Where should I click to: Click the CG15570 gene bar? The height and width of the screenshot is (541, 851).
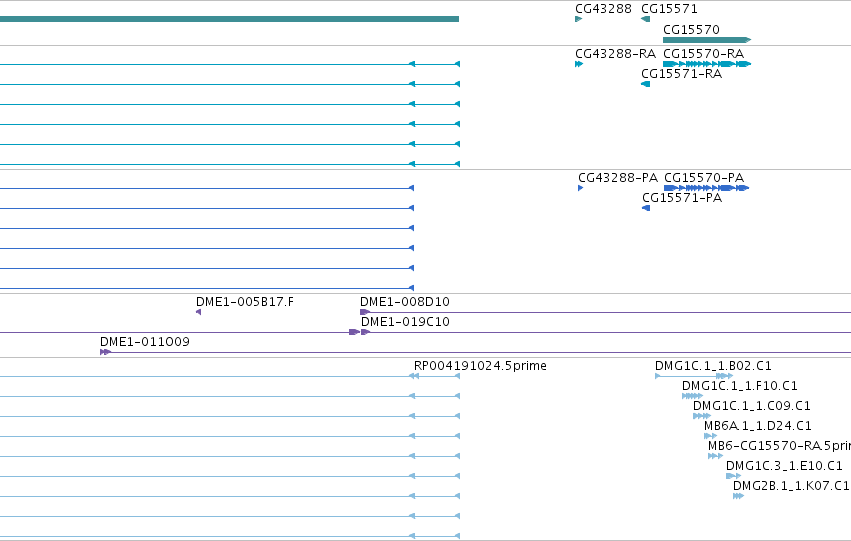pyautogui.click(x=707, y=40)
